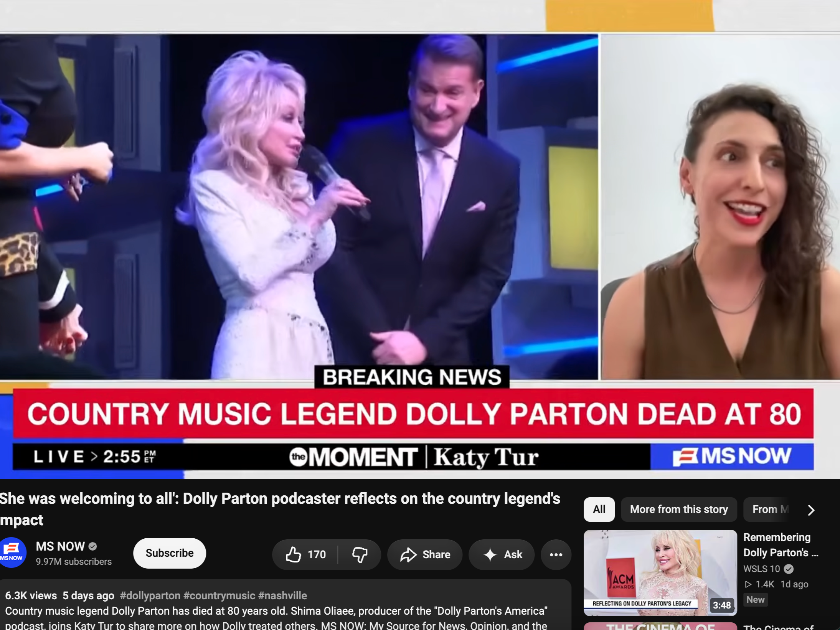Select the All filter chip
Viewport: 840px width, 630px height.
599,509
